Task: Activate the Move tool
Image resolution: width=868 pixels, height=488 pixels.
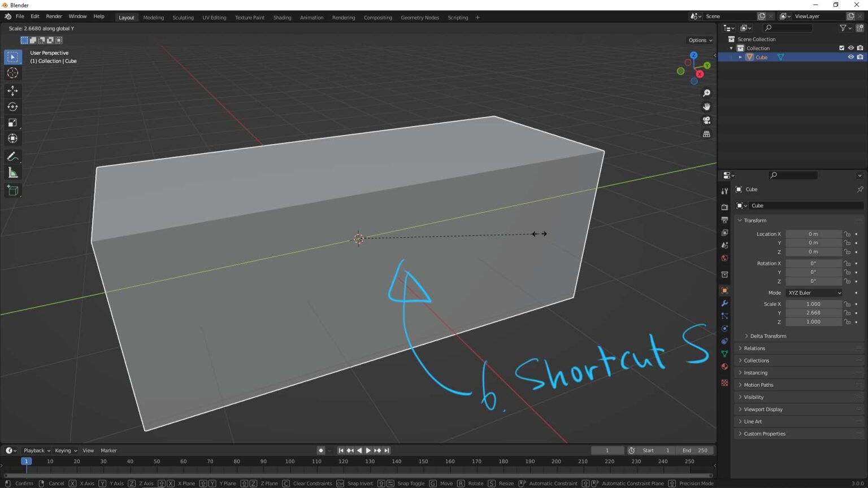Action: tap(12, 91)
